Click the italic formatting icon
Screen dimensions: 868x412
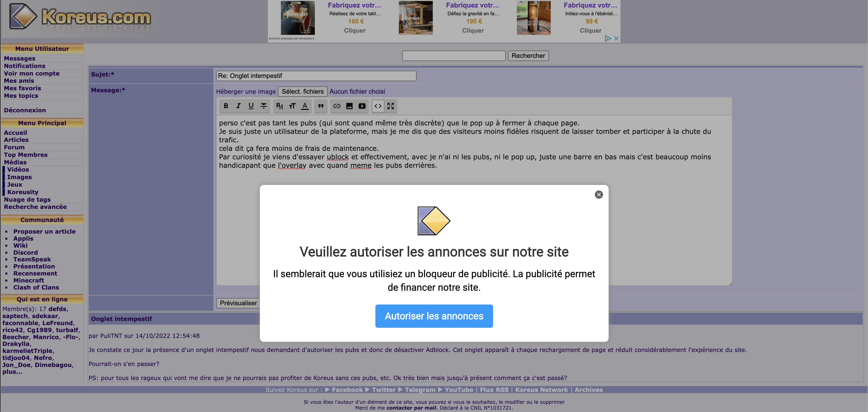[x=238, y=106]
